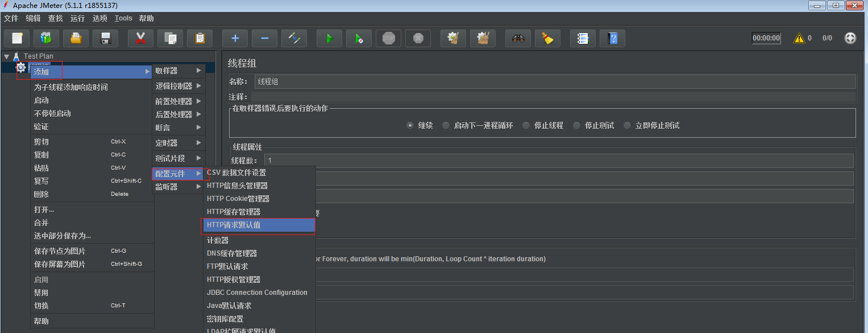868x333 pixels.
Task: Open the 查找 menu
Action: coord(55,18)
